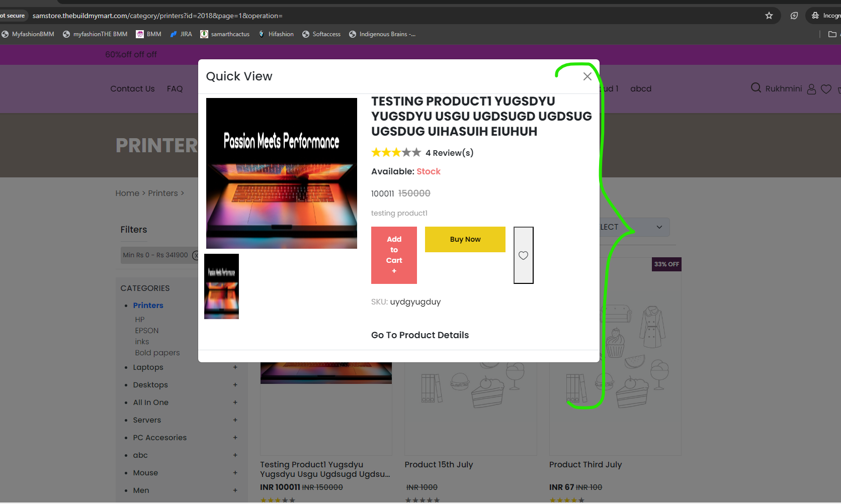Bookmark this page with star icon
Screen dimensions: 841x504
(x=769, y=16)
